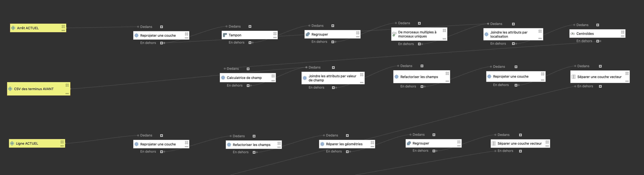This screenshot has height=175, width=644.
Task: Open the ellipsis editor on Arrêt ACTUEL
Action: [63, 31]
